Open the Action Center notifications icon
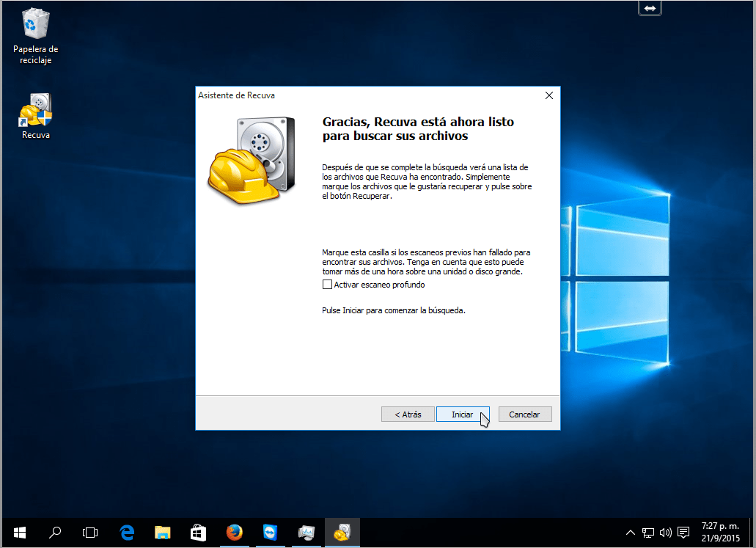Image resolution: width=756 pixels, height=548 pixels. (683, 533)
